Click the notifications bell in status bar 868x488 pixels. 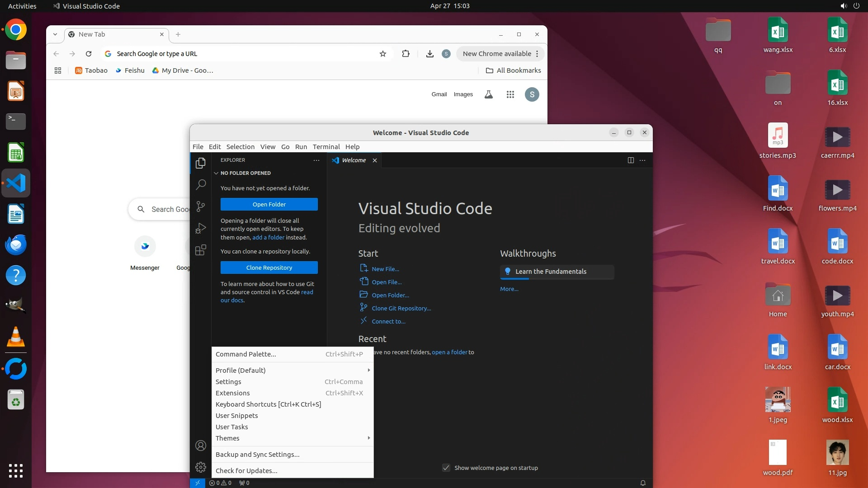point(643,483)
